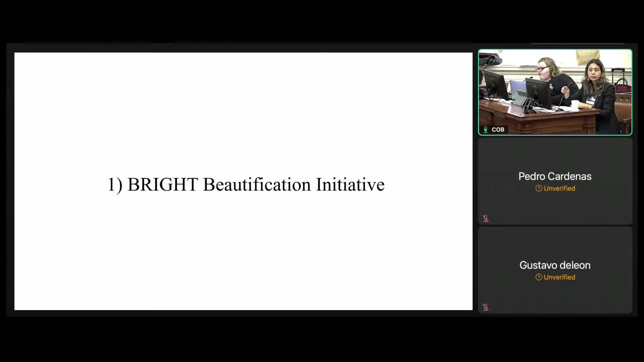Click Pedro Cardenas's muted microphone icon

(485, 219)
